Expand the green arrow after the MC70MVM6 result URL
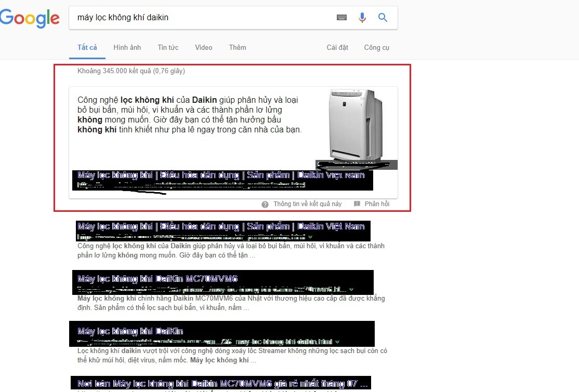579x392 pixels. 351,290
